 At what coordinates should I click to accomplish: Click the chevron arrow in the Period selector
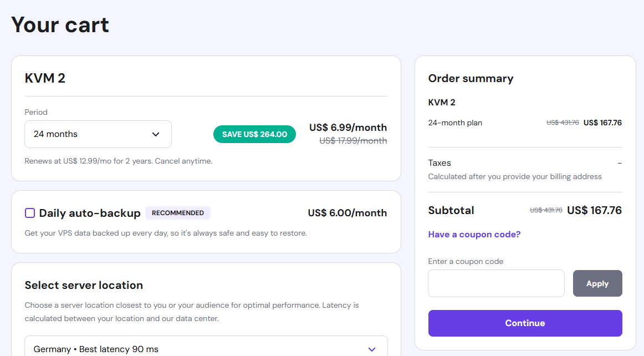point(156,134)
